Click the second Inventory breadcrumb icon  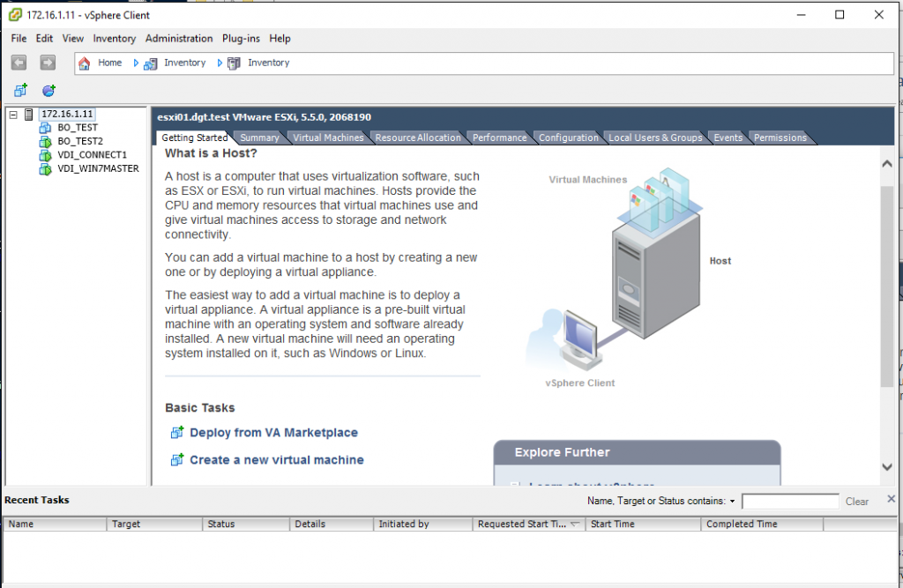pos(234,63)
